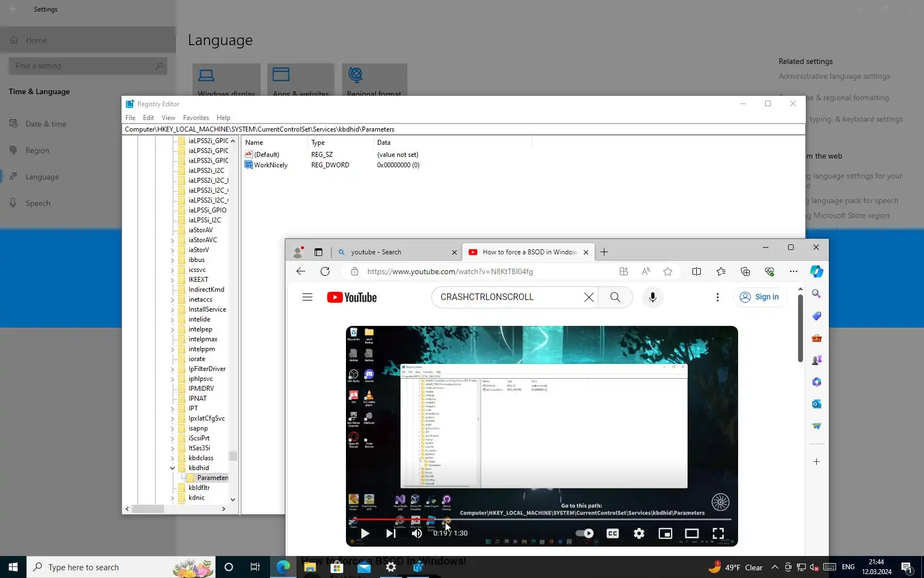Open Registry Editor Help menu

pyautogui.click(x=223, y=118)
